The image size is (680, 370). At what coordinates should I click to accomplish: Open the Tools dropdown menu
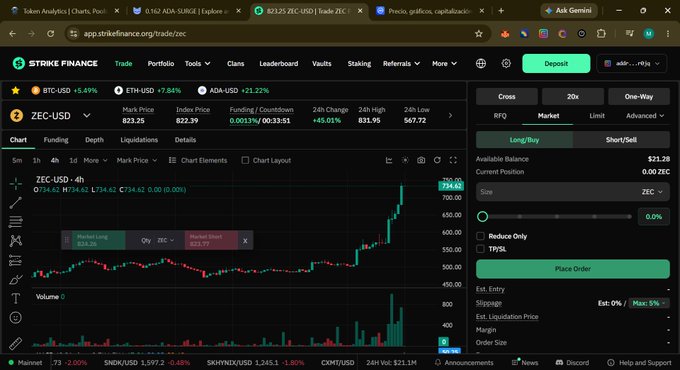(197, 63)
